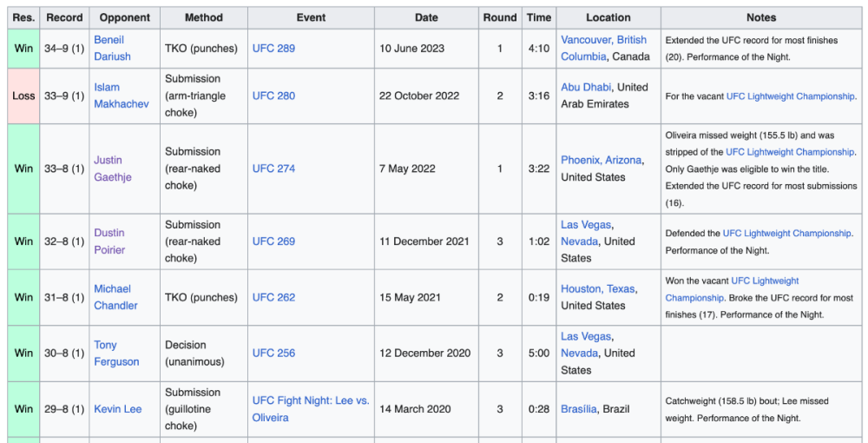Visit the Abu Dhabi location link
The height and width of the screenshot is (443, 868).
[586, 87]
